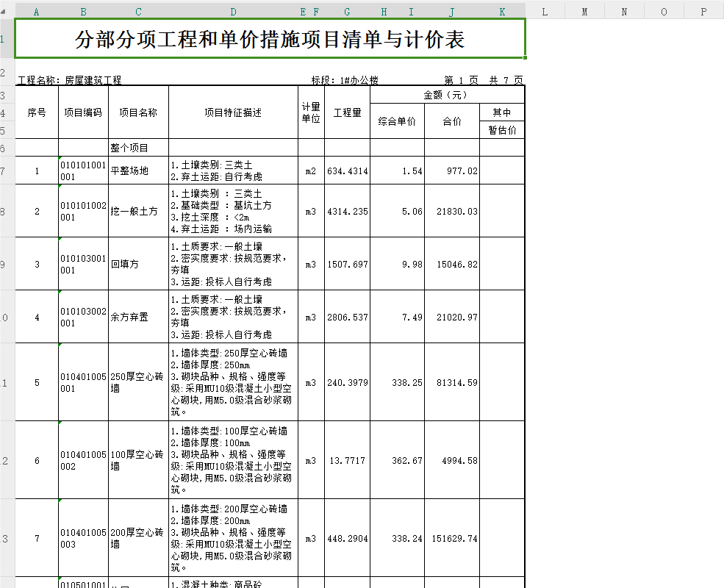The width and height of the screenshot is (724, 588).
Task: Select the 序号 header cell
Action: 37,112
